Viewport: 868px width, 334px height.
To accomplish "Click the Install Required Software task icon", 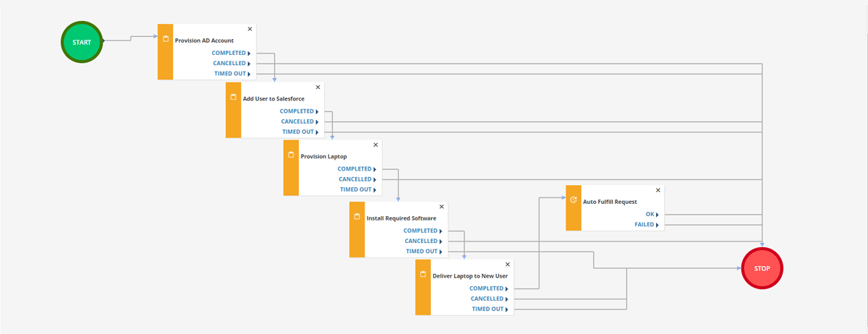I will (357, 216).
